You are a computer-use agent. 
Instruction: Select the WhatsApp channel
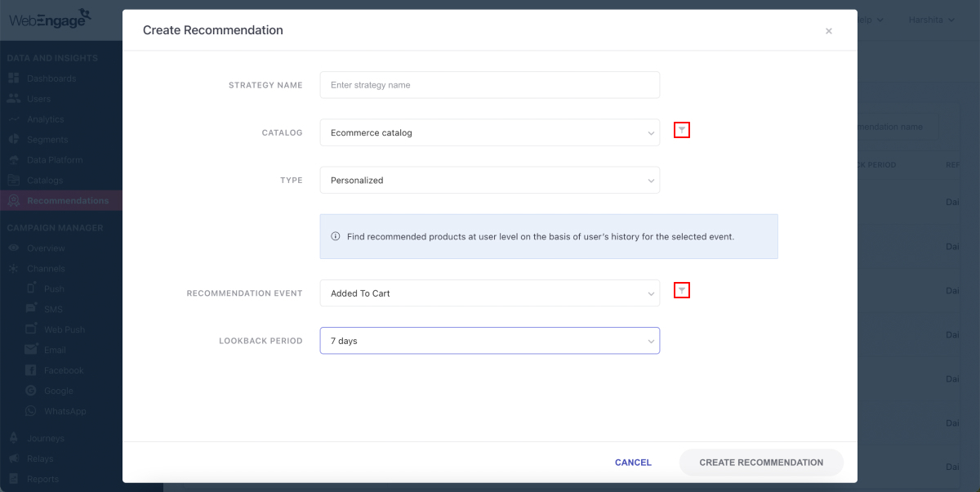tap(65, 411)
